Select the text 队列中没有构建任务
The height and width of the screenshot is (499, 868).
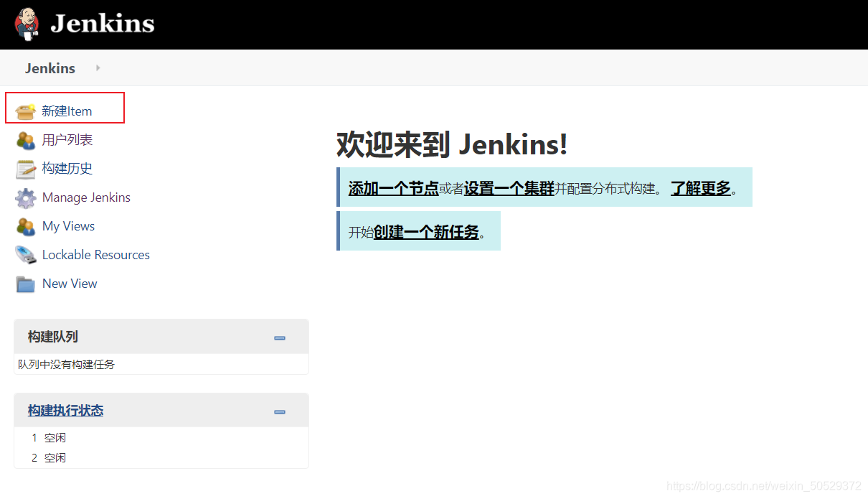(66, 364)
